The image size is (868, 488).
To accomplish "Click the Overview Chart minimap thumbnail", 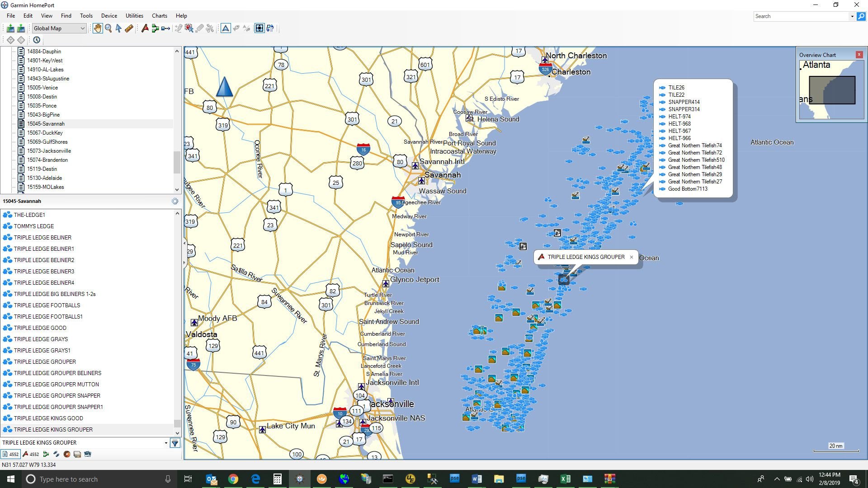I will [831, 89].
